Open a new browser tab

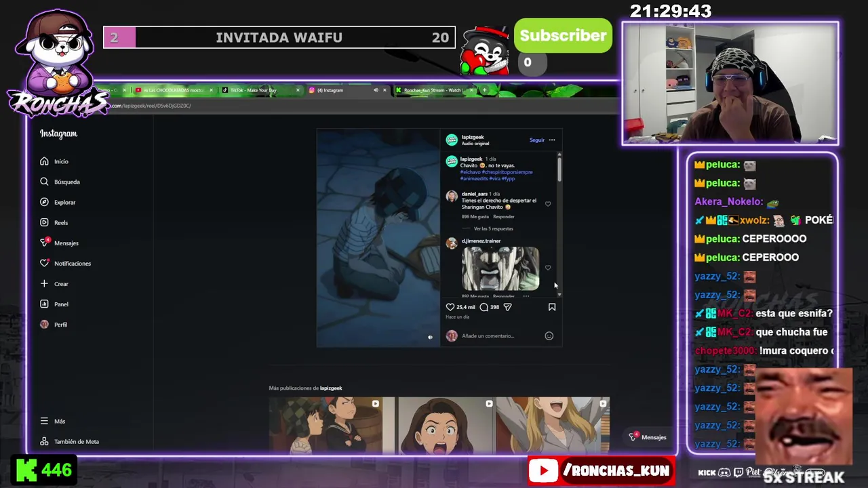[484, 90]
